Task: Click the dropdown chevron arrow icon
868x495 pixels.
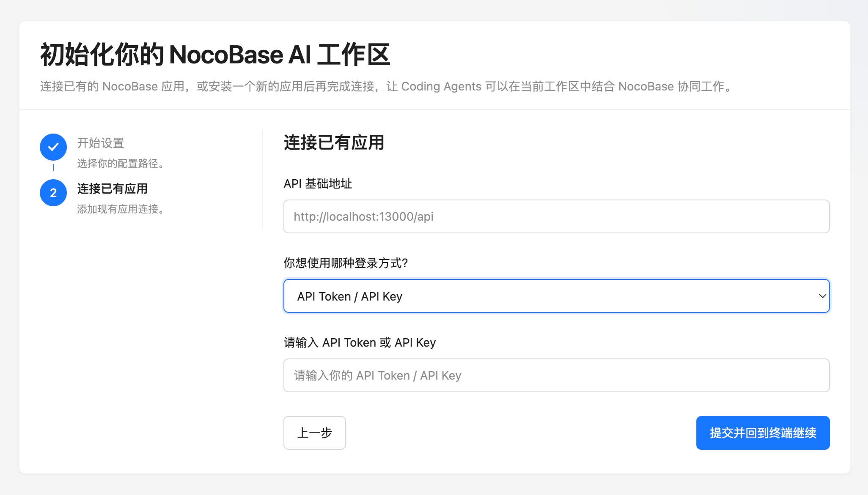Action: [822, 296]
